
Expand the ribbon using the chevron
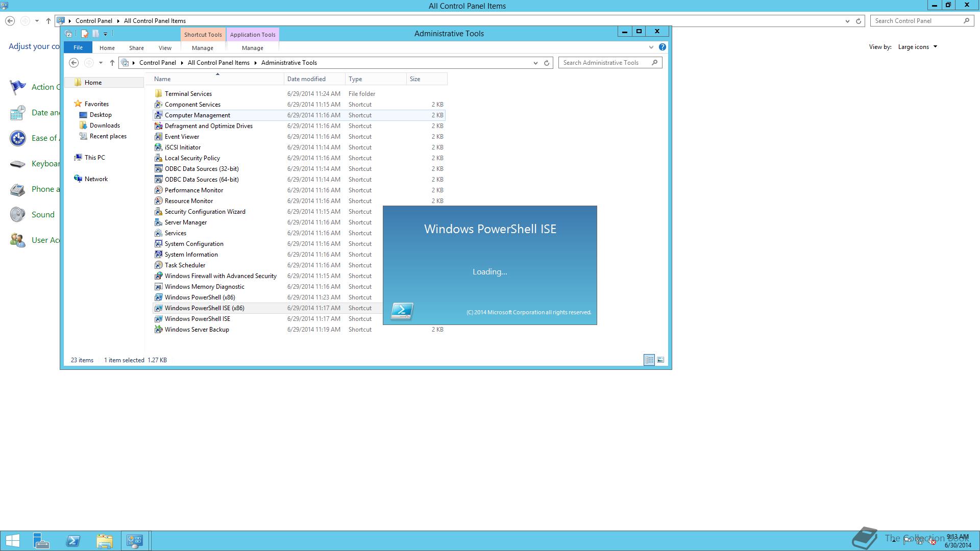coord(651,47)
